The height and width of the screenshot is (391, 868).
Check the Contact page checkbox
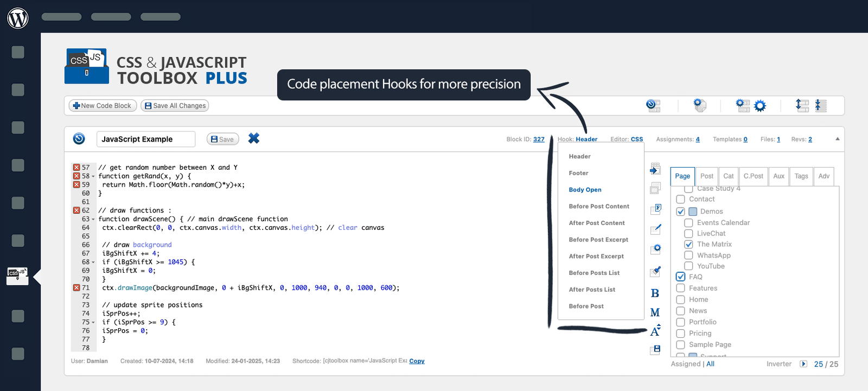click(x=680, y=199)
